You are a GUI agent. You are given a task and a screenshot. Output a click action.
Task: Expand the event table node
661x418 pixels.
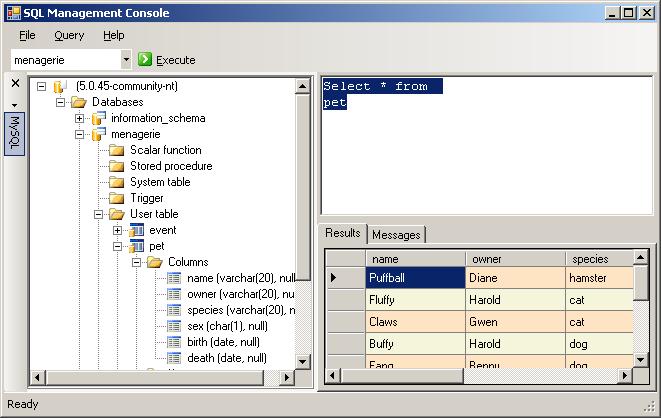coord(118,230)
